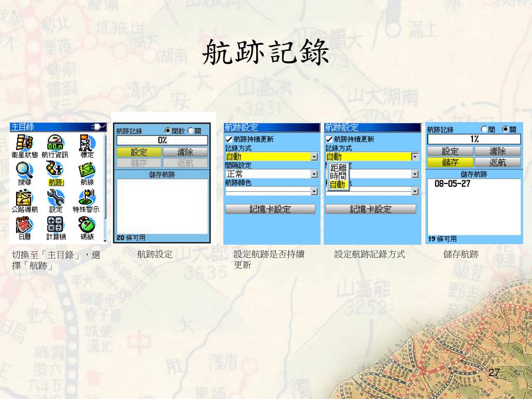
Task: Click the 0% track memory progress bar
Action: pyautogui.click(x=162, y=140)
